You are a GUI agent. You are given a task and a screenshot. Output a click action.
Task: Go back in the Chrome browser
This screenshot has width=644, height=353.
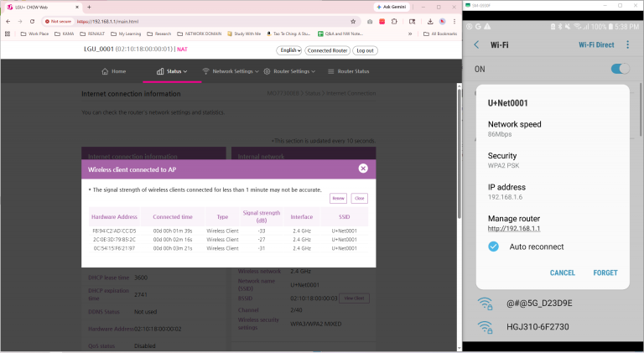[8, 21]
